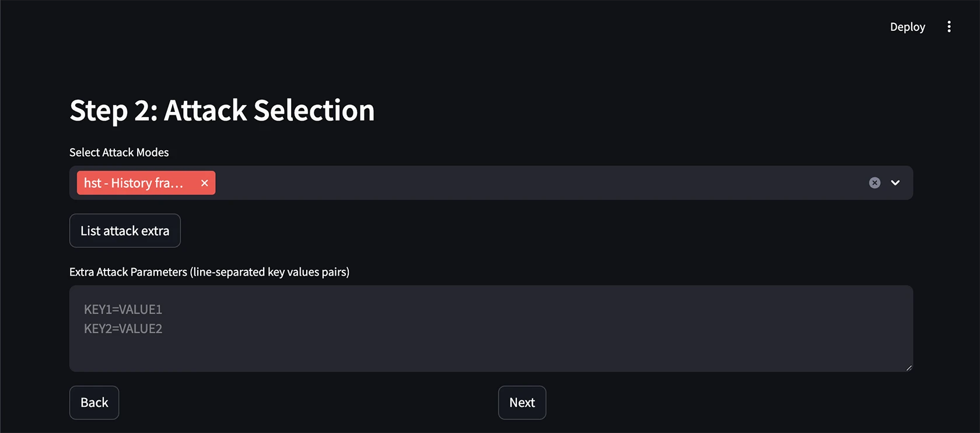Go back using the Back button

94,402
